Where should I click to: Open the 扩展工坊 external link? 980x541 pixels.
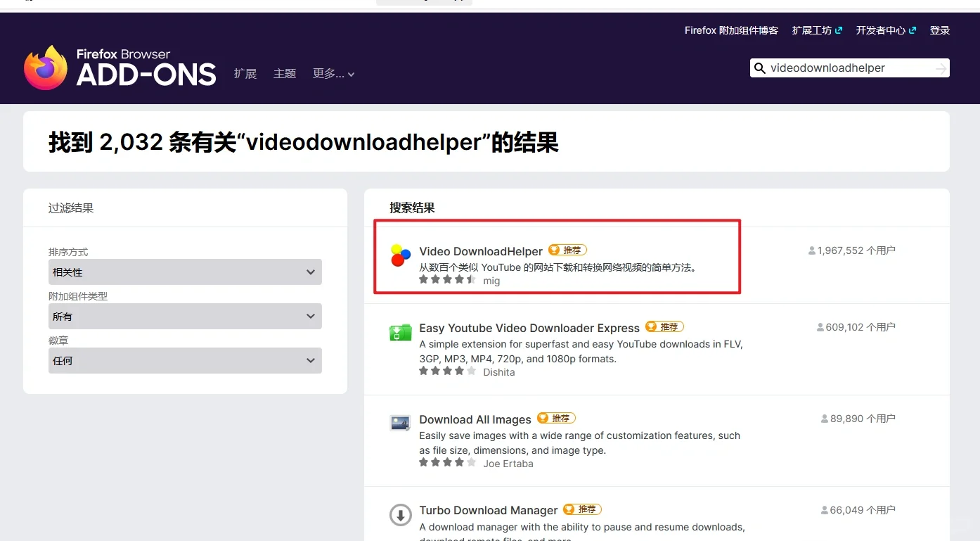click(x=817, y=30)
